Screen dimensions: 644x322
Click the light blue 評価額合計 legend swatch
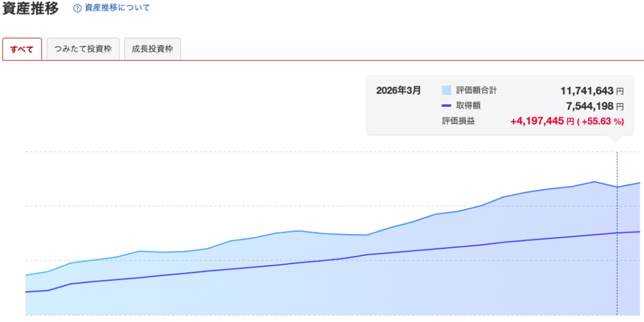[x=447, y=91]
